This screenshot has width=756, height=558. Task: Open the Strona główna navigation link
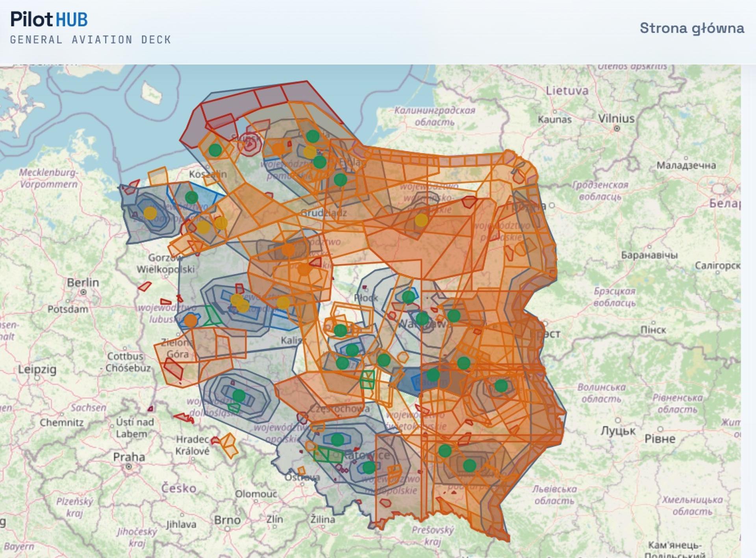click(691, 28)
